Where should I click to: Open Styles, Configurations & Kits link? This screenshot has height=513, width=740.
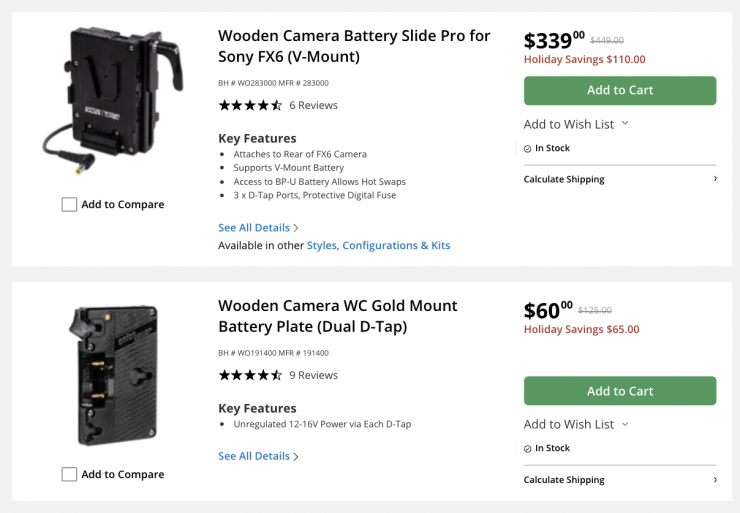point(378,245)
